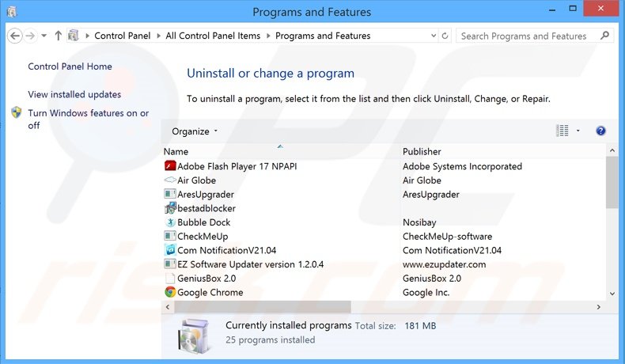Image resolution: width=625 pixels, height=364 pixels.
Task: Click the CheckMeUp program icon
Action: [170, 236]
